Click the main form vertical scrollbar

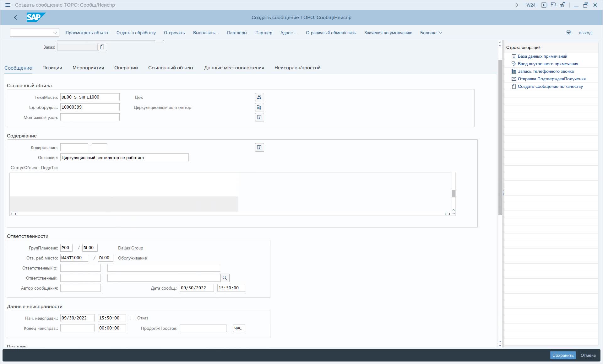pos(500,137)
